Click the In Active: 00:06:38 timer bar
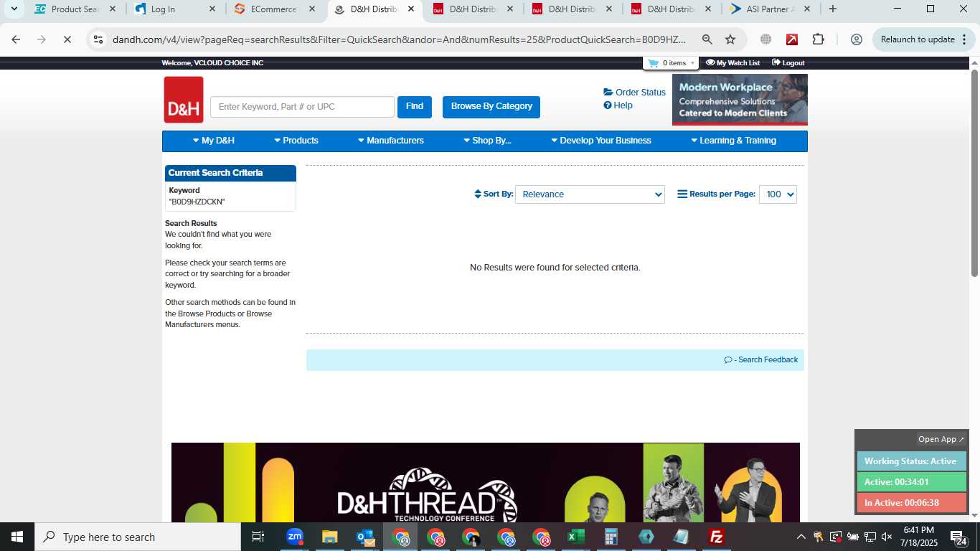Image resolution: width=980 pixels, height=551 pixels. 911,503
